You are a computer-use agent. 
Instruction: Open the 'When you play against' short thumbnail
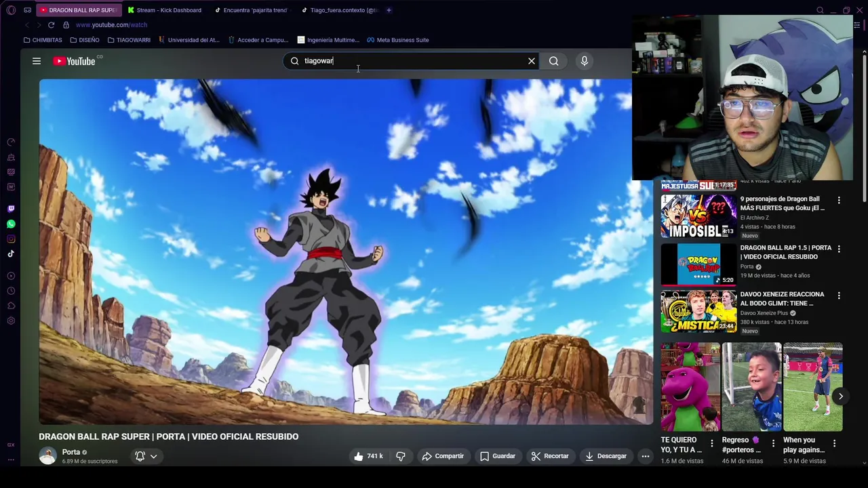coord(812,387)
